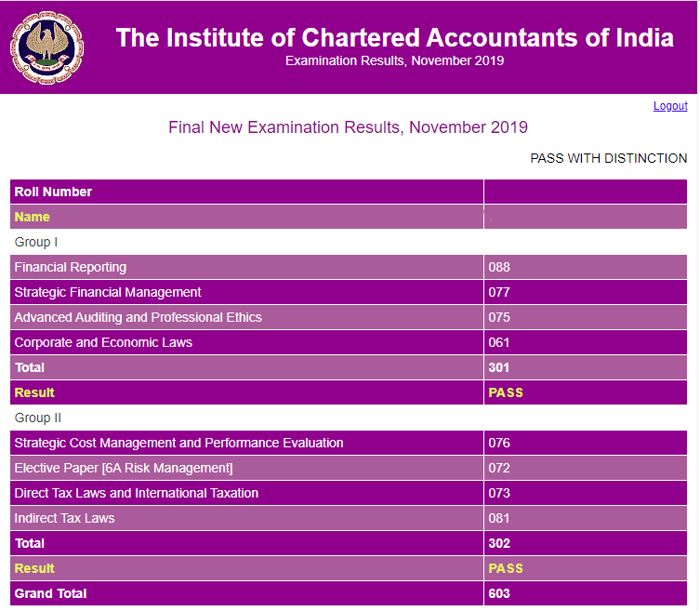Click the PASS WITH DISTINCTION text
The width and height of the screenshot is (700, 611).
click(608, 158)
